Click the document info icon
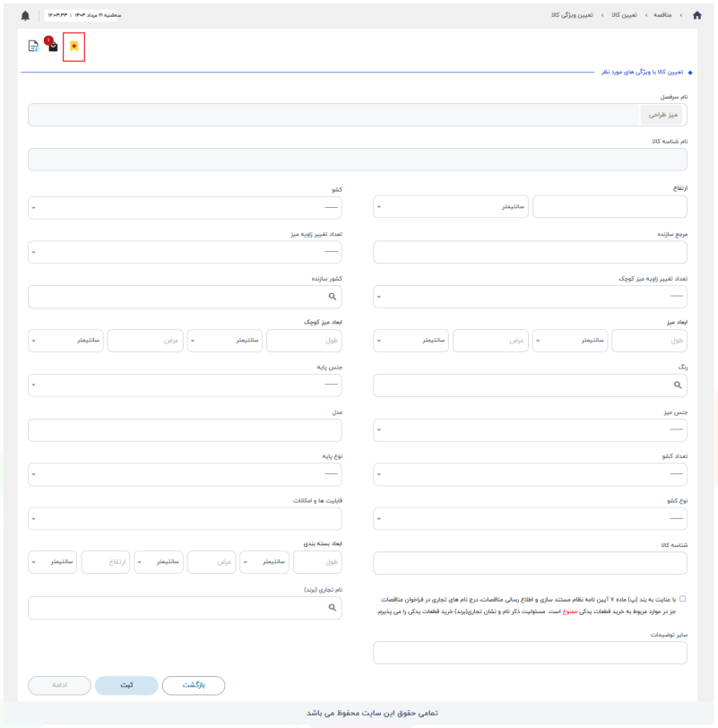The height and width of the screenshot is (728, 718). [x=33, y=46]
